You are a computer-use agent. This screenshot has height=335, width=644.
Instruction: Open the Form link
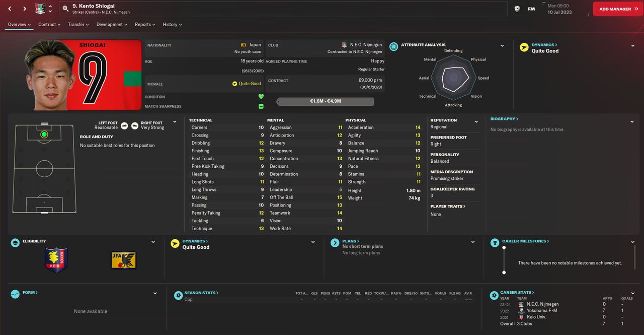tap(30, 293)
